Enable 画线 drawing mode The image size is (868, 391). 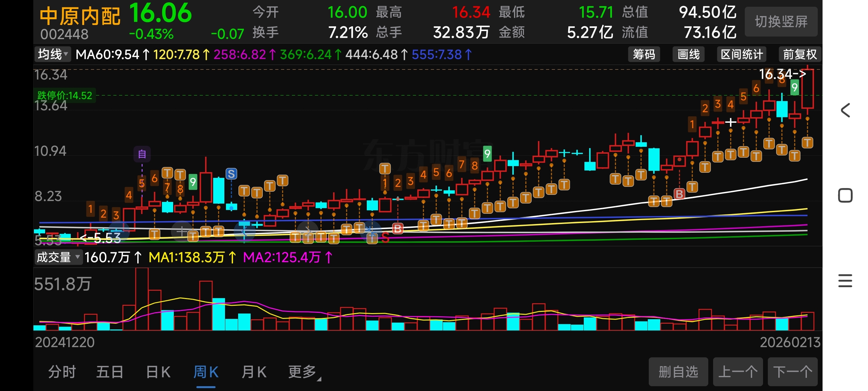(x=688, y=54)
